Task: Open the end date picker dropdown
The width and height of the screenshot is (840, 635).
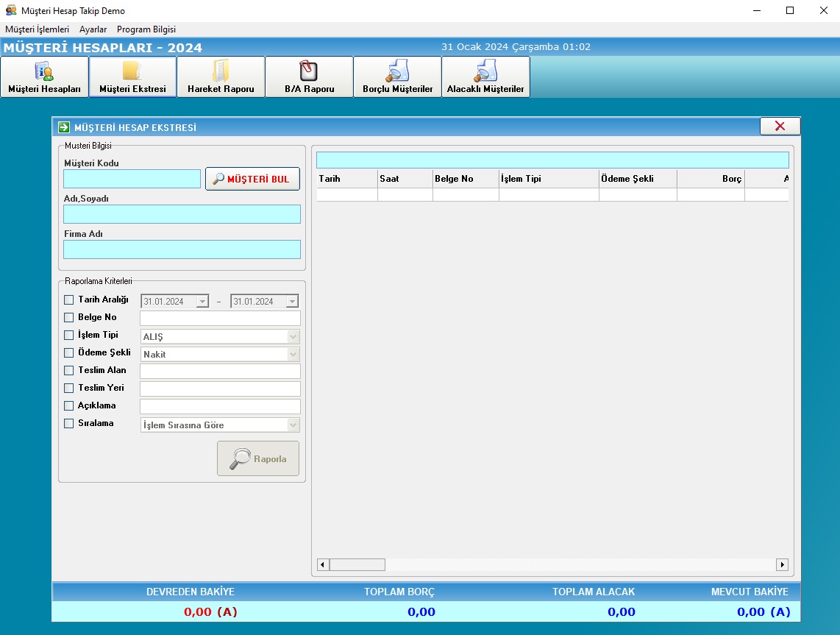Action: [x=292, y=301]
